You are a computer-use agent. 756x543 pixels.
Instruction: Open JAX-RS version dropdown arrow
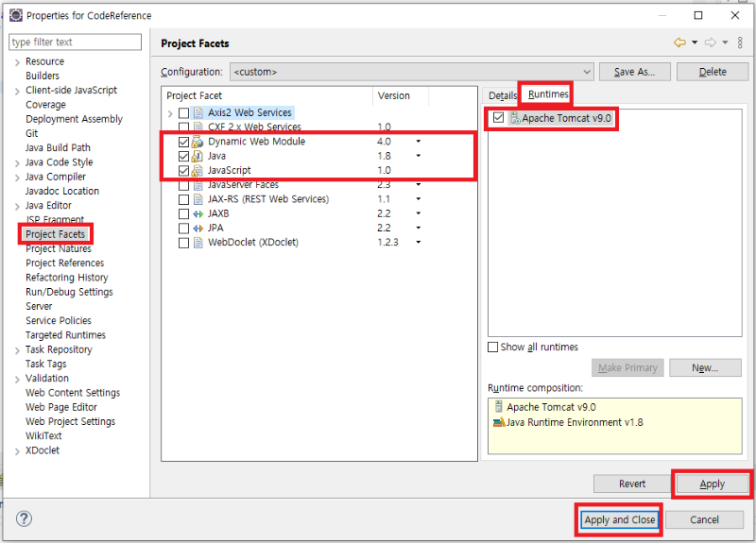[419, 199]
